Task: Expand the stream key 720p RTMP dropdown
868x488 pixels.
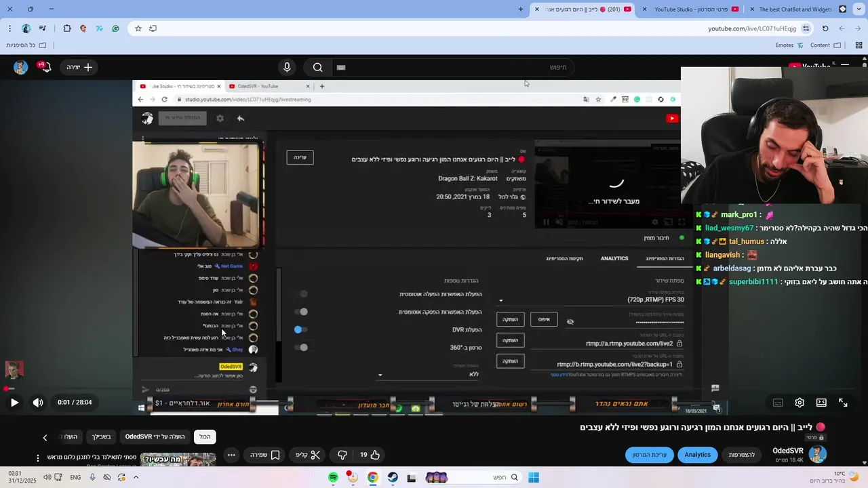Action: (501, 300)
